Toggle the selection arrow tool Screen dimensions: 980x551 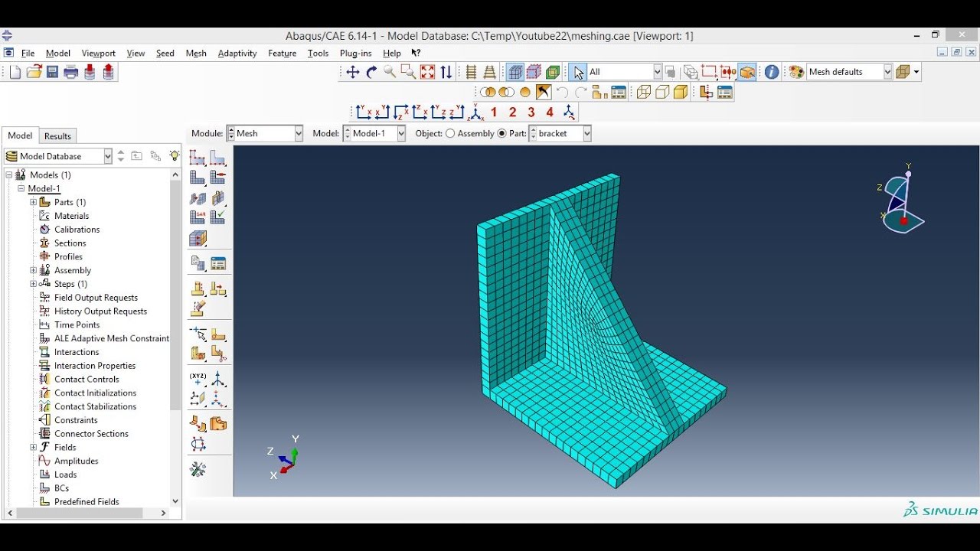(x=578, y=72)
